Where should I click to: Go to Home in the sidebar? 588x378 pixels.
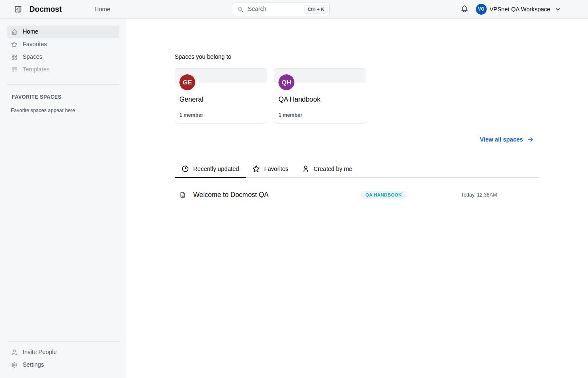(63, 32)
